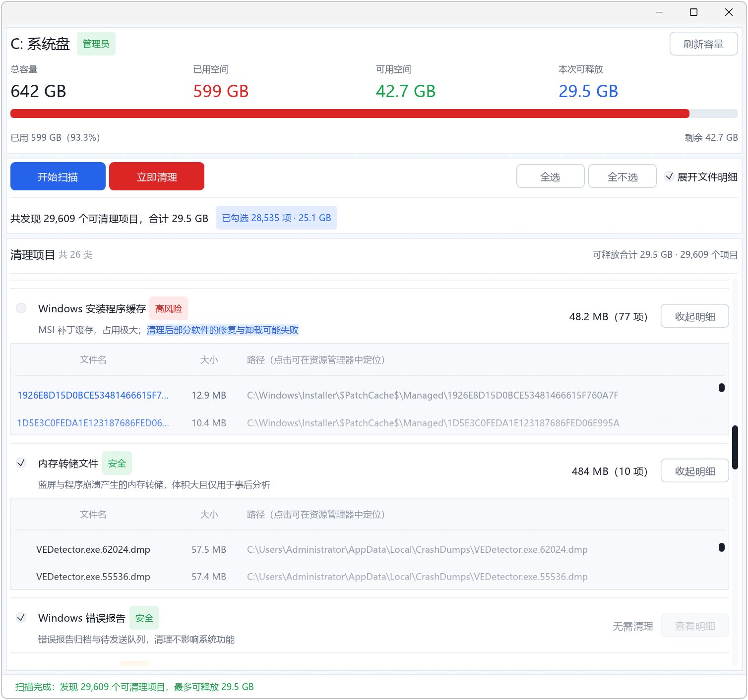Click the 高风险 risk tag
748x700 pixels.
169,308
